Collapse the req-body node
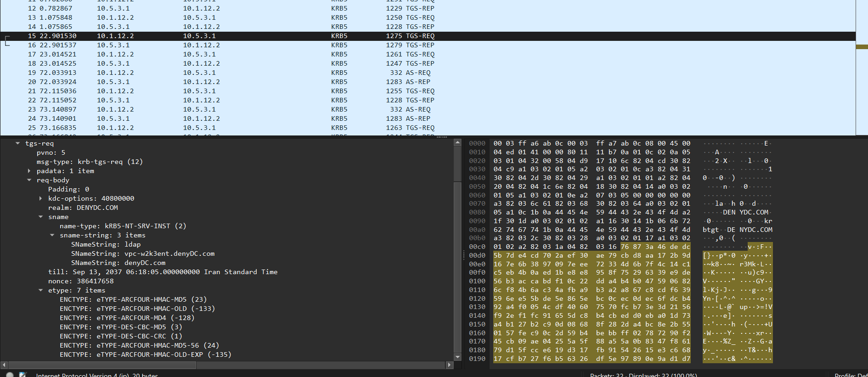The height and width of the screenshot is (377, 868). [x=29, y=180]
